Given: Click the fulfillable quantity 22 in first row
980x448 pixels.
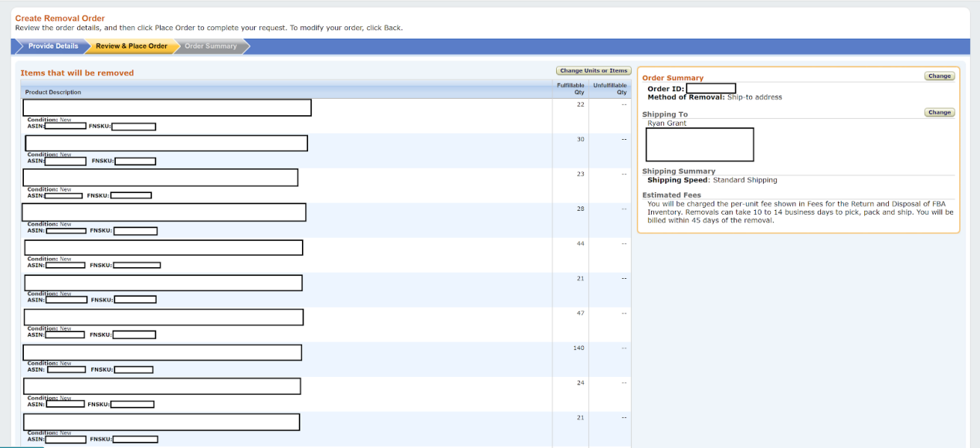Looking at the screenshot, I should [x=580, y=105].
